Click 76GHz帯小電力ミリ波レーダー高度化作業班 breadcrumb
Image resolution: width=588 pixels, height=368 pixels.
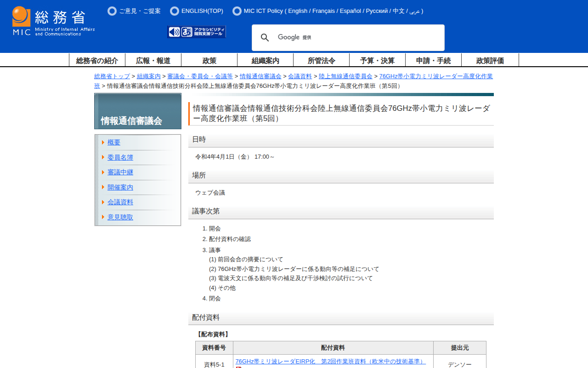point(436,76)
